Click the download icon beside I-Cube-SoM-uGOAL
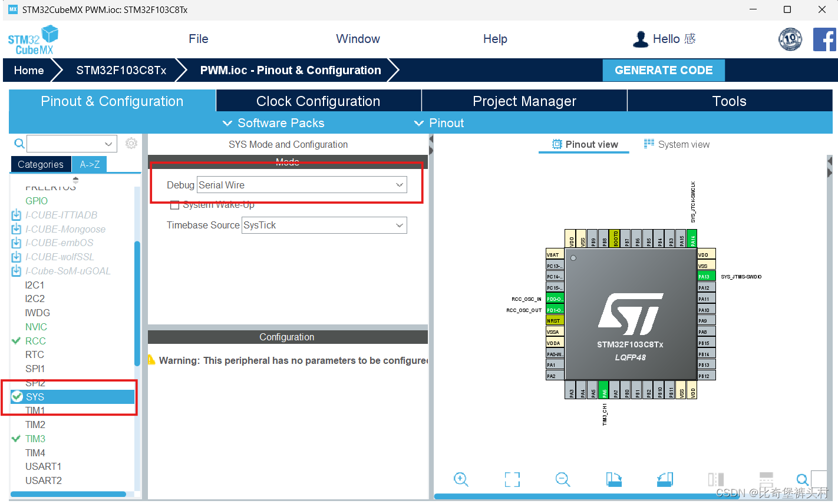838x504 pixels. point(17,271)
